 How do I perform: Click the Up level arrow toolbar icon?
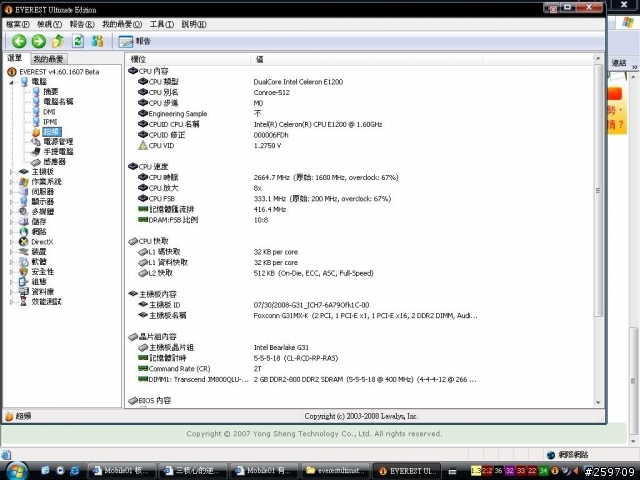[x=58, y=41]
